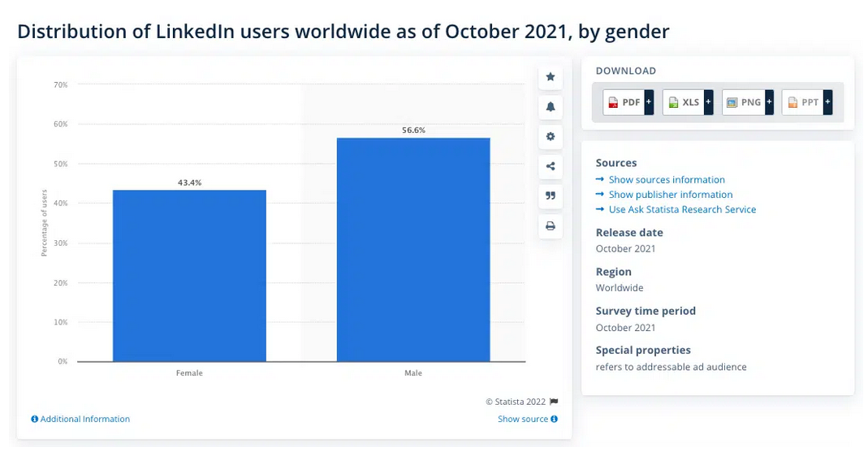The width and height of the screenshot is (868, 460).
Task: Click the Male 56.6% bar
Action: [x=413, y=250]
